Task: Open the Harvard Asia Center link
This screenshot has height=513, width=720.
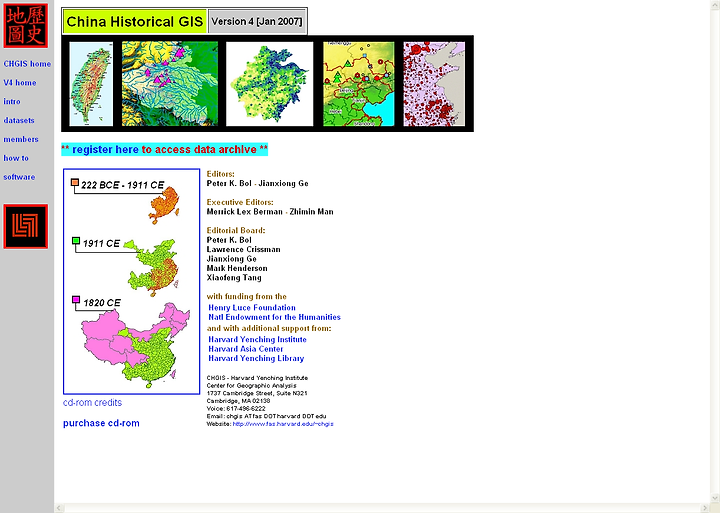Action: (245, 349)
